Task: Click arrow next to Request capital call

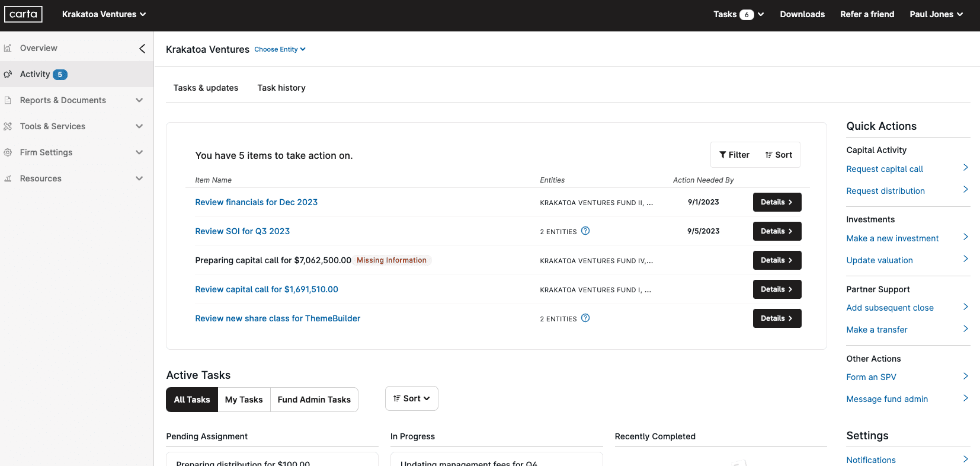Action: click(x=966, y=168)
